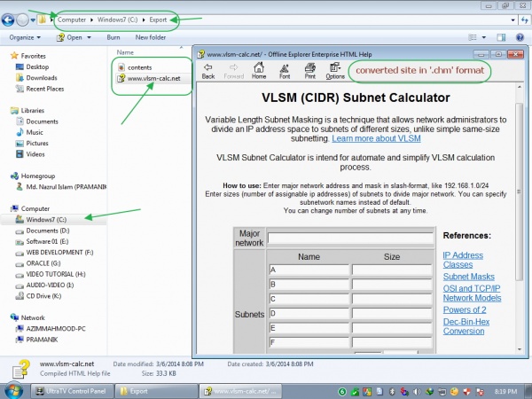
Task: Expand the view options dropdown arrow
Action: pyautogui.click(x=484, y=37)
